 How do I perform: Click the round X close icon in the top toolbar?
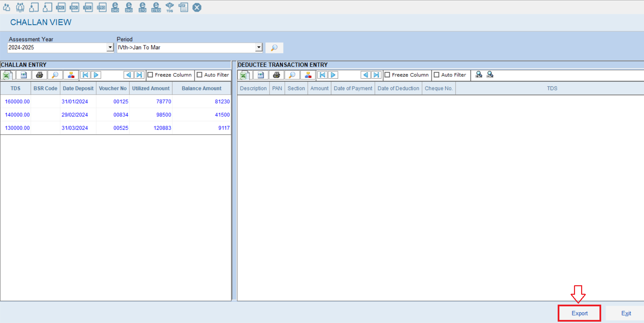tap(197, 7)
